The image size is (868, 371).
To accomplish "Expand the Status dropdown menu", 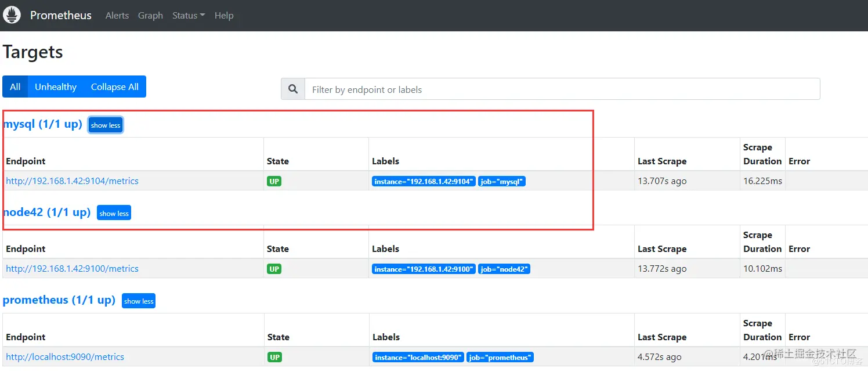I will 189,16.
